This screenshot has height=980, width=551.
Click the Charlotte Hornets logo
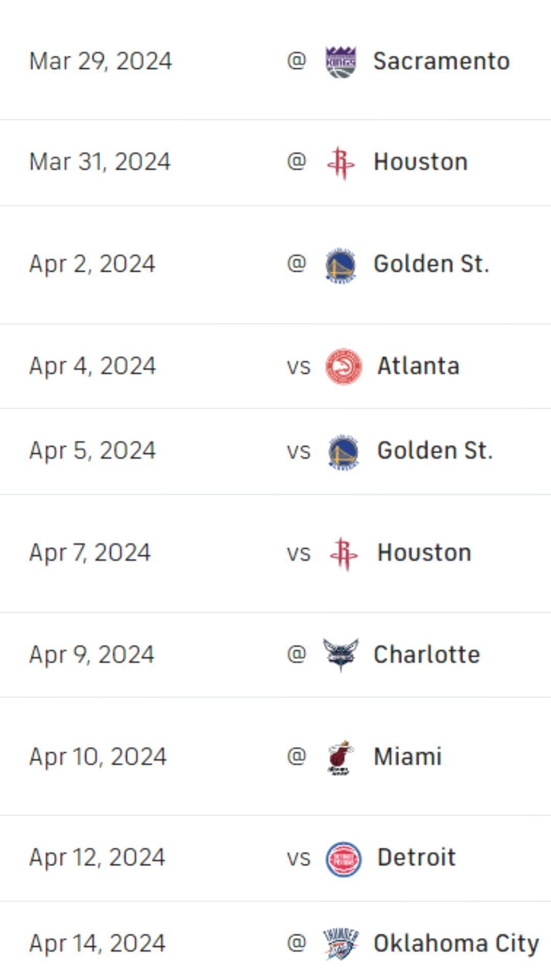[x=341, y=655]
